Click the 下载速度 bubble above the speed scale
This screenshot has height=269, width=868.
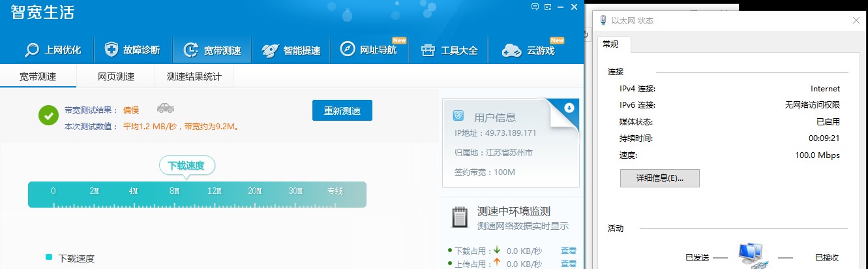coord(187,165)
